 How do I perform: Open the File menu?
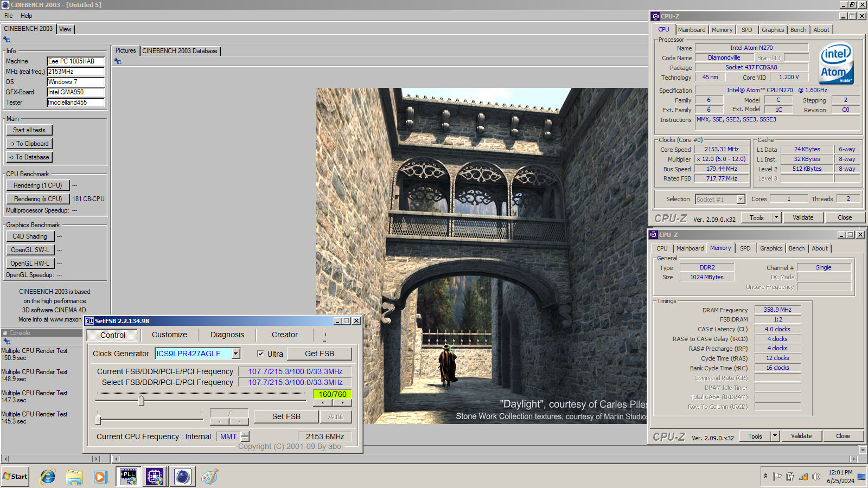(9, 16)
